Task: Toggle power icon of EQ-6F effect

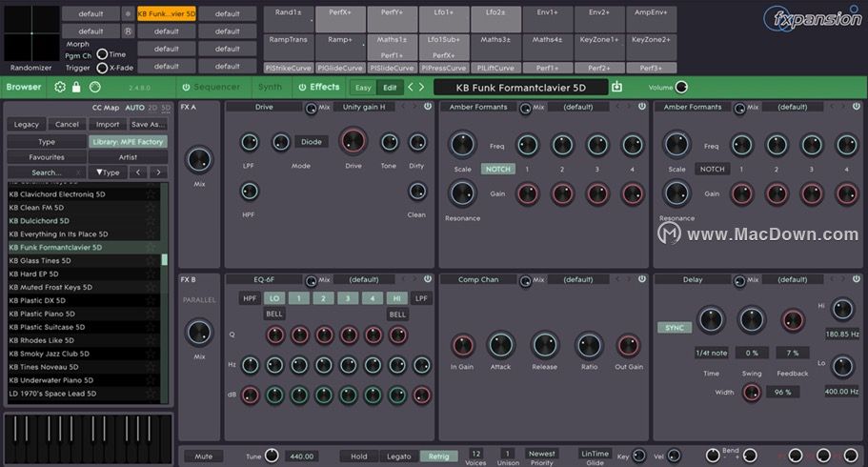Action: (428, 279)
